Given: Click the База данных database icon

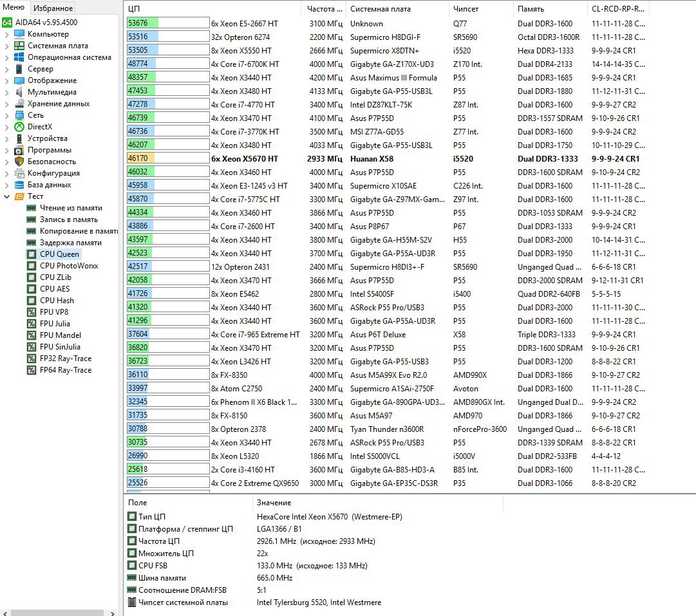Looking at the screenshot, I should click(19, 185).
